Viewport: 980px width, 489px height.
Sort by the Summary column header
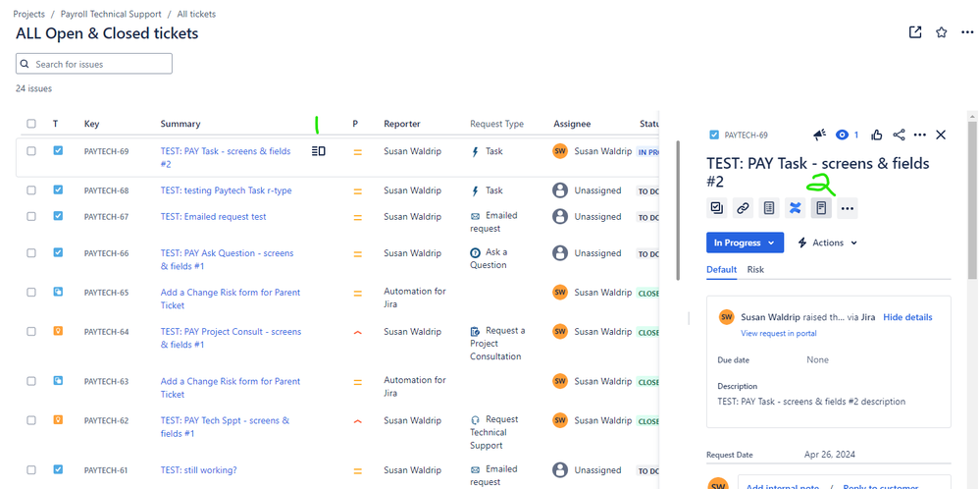[180, 124]
